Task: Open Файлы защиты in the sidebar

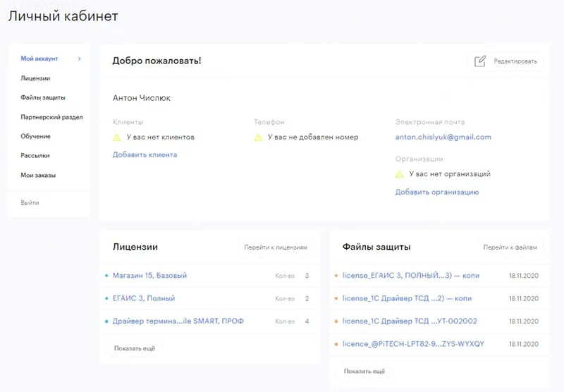Action: point(43,97)
